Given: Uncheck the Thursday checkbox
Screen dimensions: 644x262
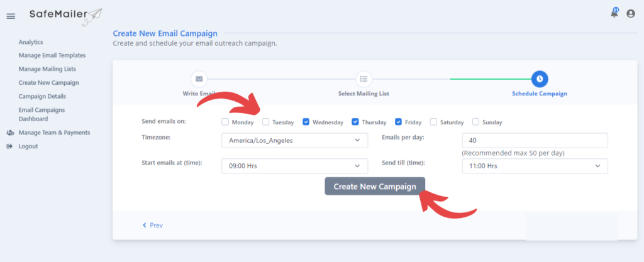Looking at the screenshot, I should click(x=355, y=122).
